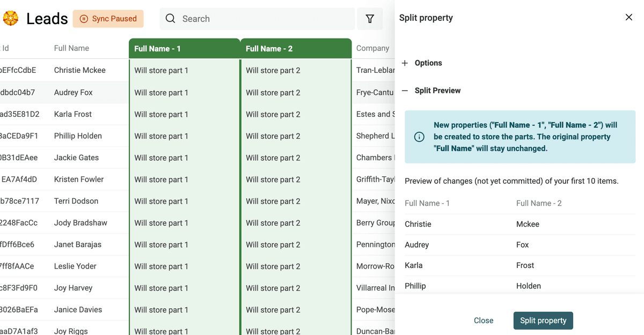Click Mckee in the split preview

pyautogui.click(x=528, y=224)
